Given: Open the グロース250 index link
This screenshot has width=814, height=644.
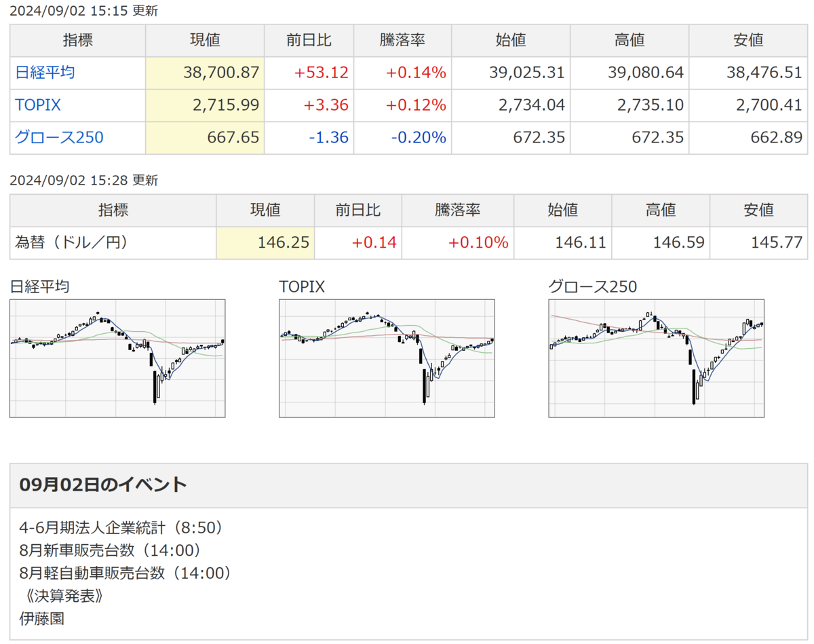Looking at the screenshot, I should click(x=59, y=138).
